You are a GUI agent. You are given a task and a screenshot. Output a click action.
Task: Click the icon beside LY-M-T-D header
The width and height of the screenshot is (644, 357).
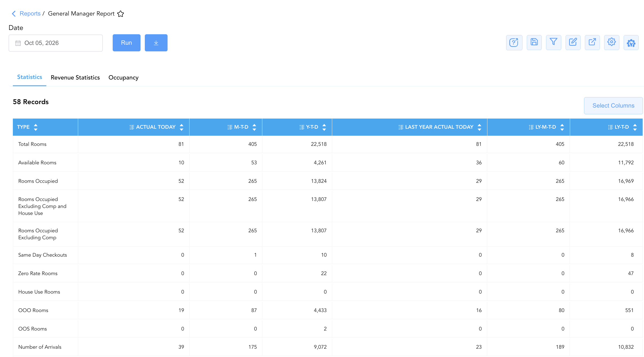click(x=531, y=127)
